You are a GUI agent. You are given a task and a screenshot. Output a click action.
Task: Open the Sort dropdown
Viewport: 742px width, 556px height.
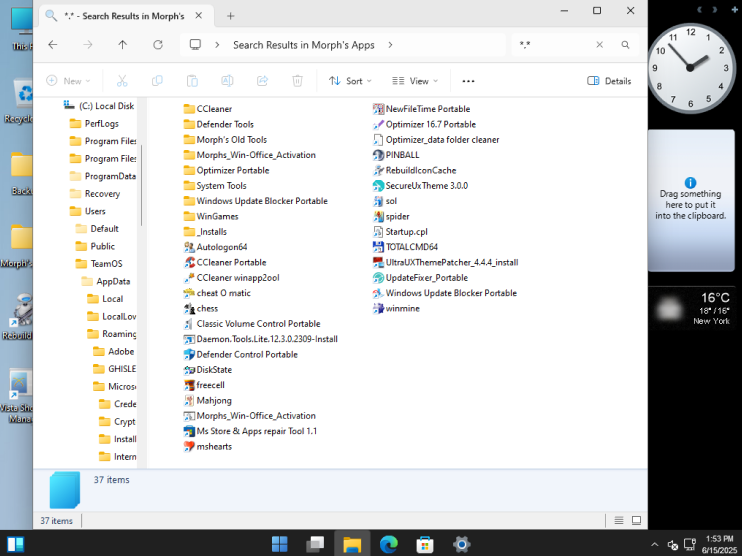pos(350,81)
